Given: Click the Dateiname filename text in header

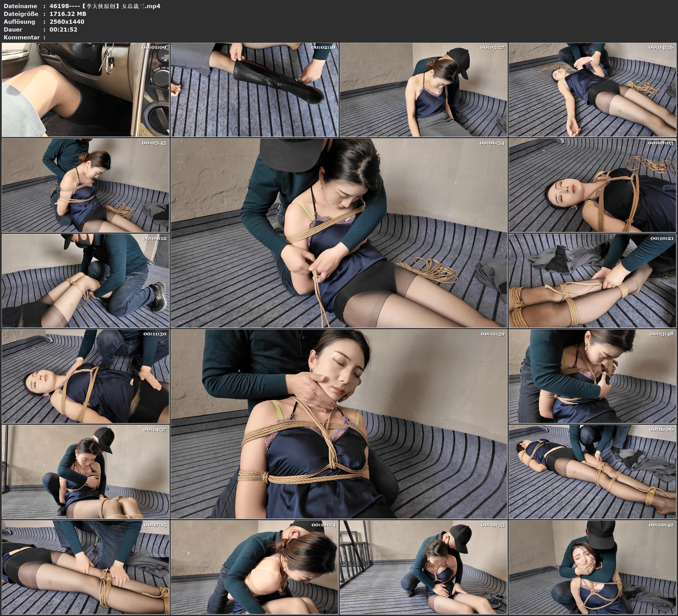Looking at the screenshot, I should click(104, 6).
